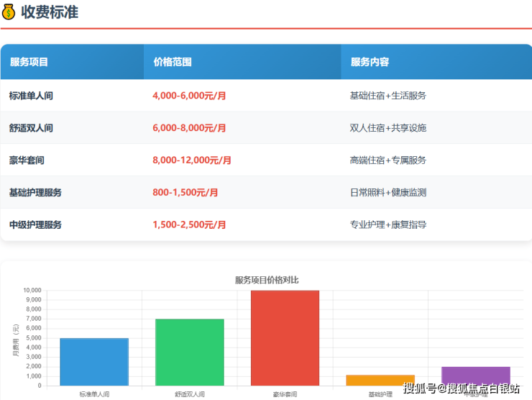The height and width of the screenshot is (400, 532).
Task: Select the 基础护理服务 row label
Action: 35,193
